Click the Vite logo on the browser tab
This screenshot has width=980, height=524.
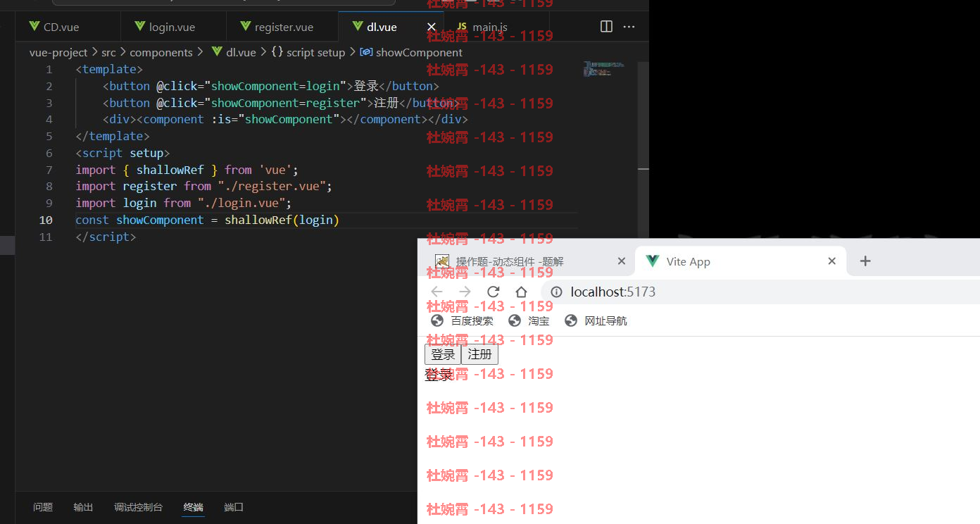pos(653,261)
